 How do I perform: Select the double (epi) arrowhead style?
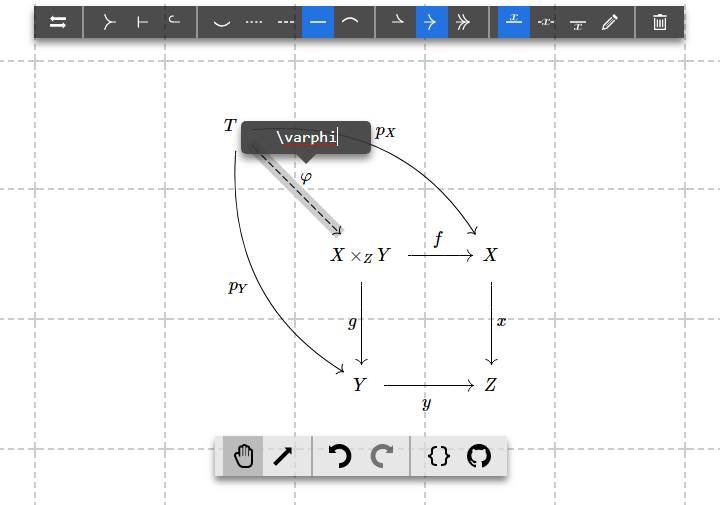coord(464,22)
